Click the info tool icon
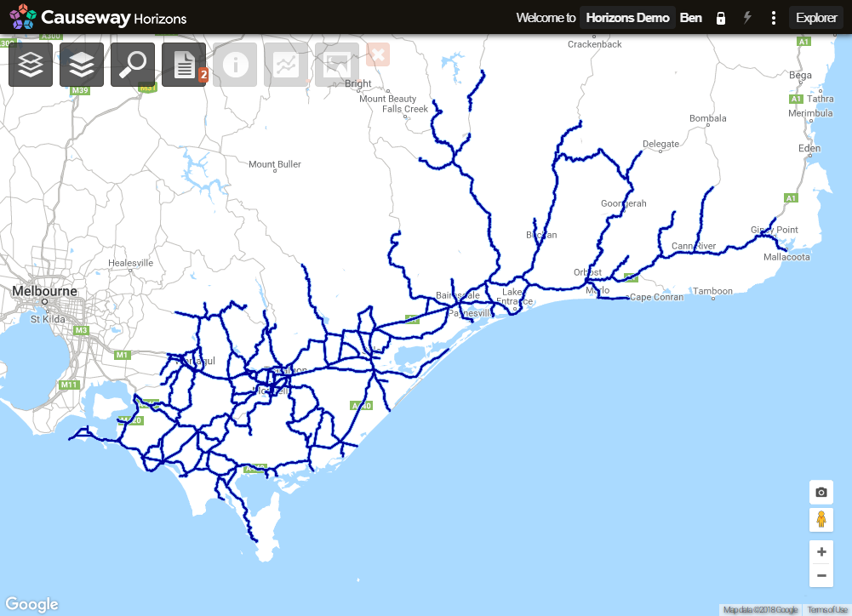This screenshot has height=616, width=852. pyautogui.click(x=234, y=64)
